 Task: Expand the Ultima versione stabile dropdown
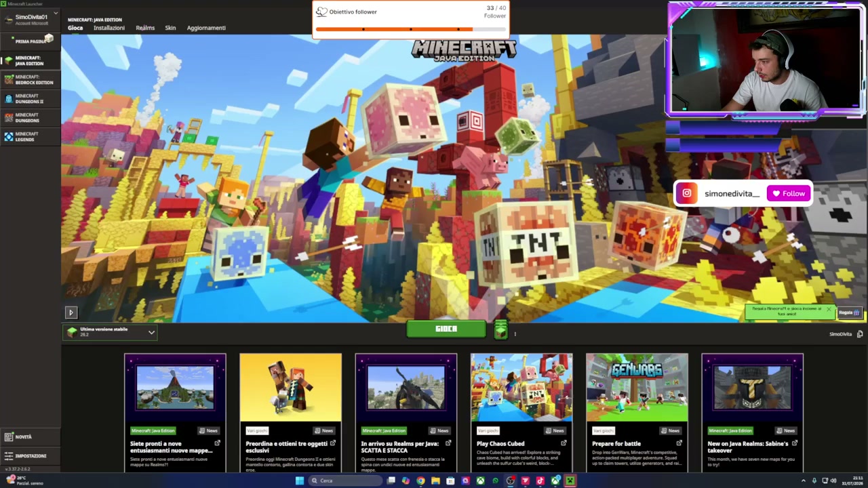[111, 331]
